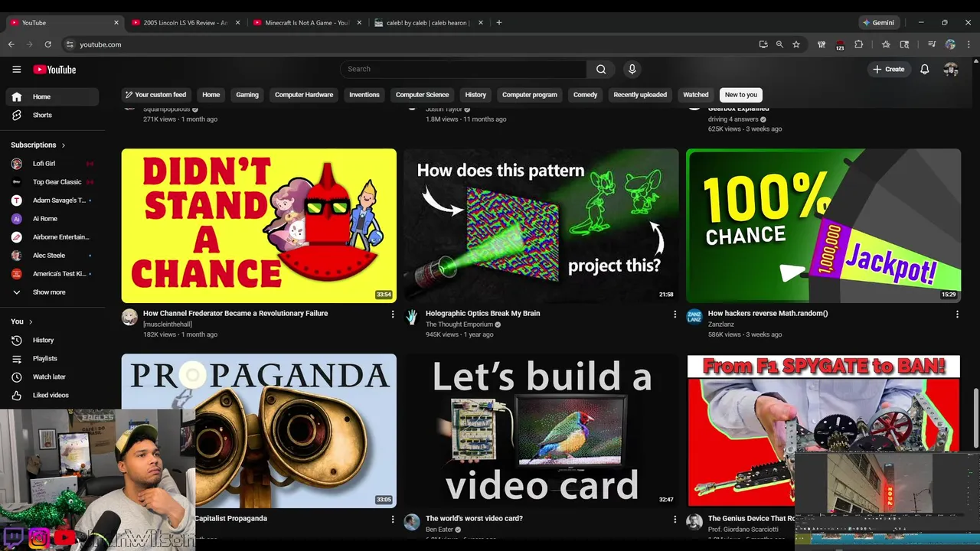Reload the YouTube page

(x=47, y=44)
